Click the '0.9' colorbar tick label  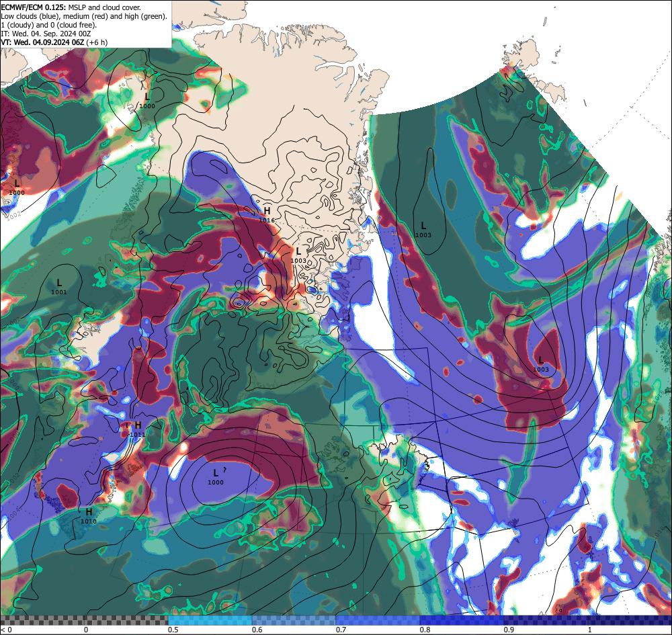509,630
